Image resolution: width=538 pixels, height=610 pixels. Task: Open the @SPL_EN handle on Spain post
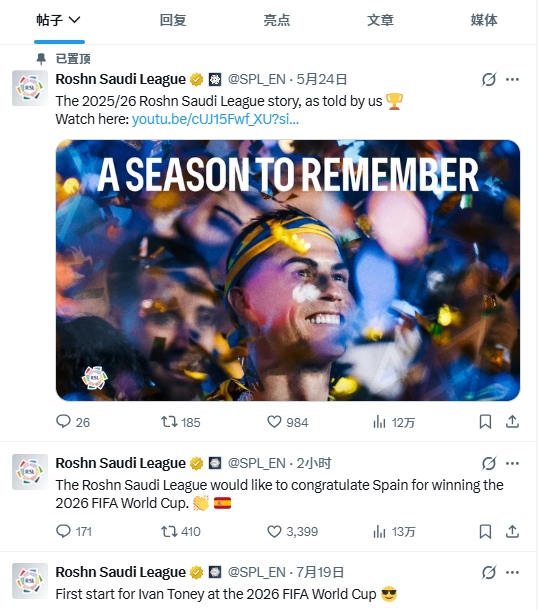tap(257, 463)
